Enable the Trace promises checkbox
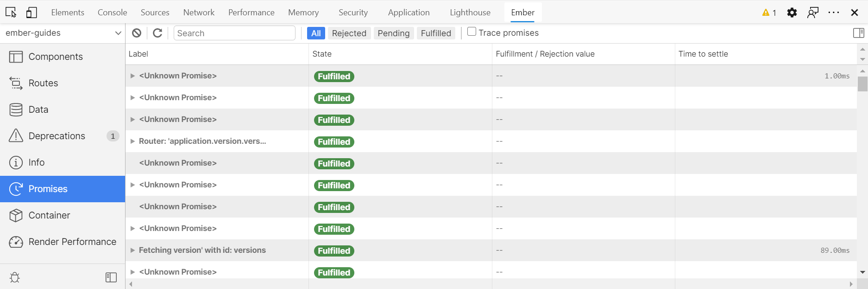 pyautogui.click(x=472, y=32)
